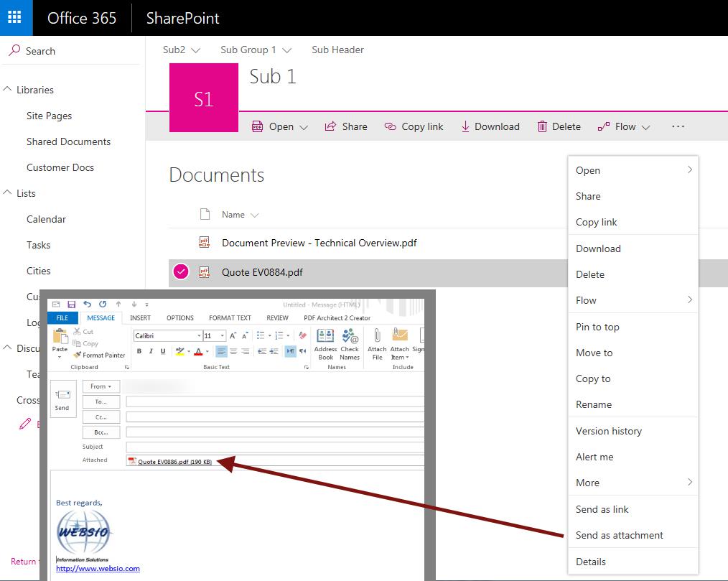The image size is (728, 581).
Task: Follow the http://www.websio.com signature link
Action: (x=98, y=568)
